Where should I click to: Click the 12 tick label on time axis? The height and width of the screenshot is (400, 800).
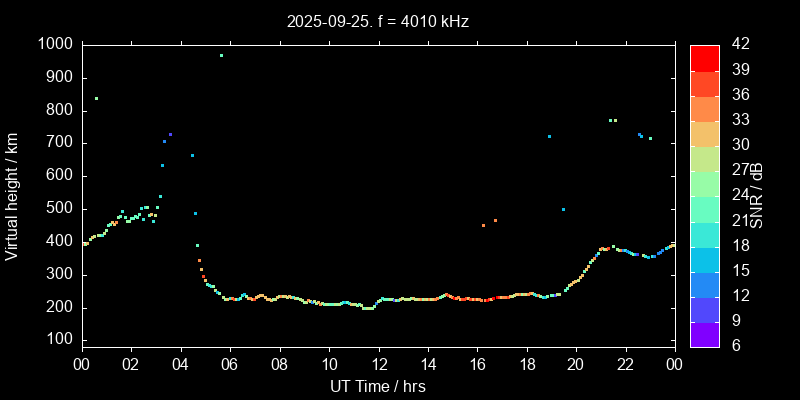tap(379, 364)
